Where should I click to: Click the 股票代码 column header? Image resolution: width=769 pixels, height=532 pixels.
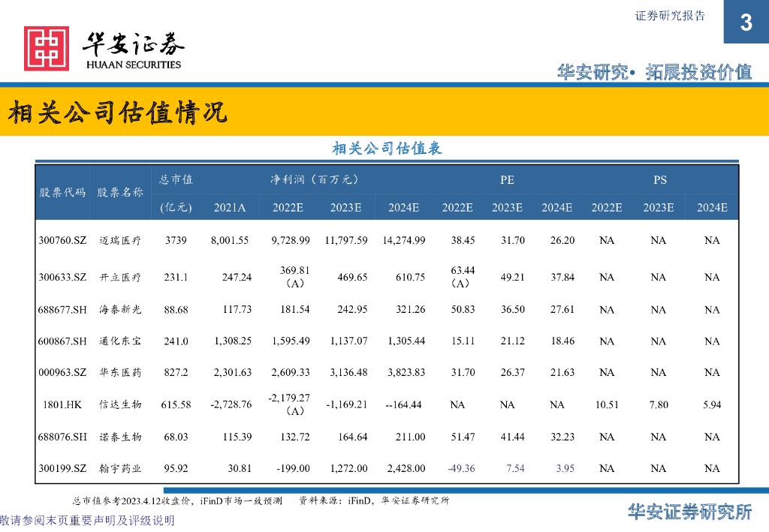coord(62,192)
